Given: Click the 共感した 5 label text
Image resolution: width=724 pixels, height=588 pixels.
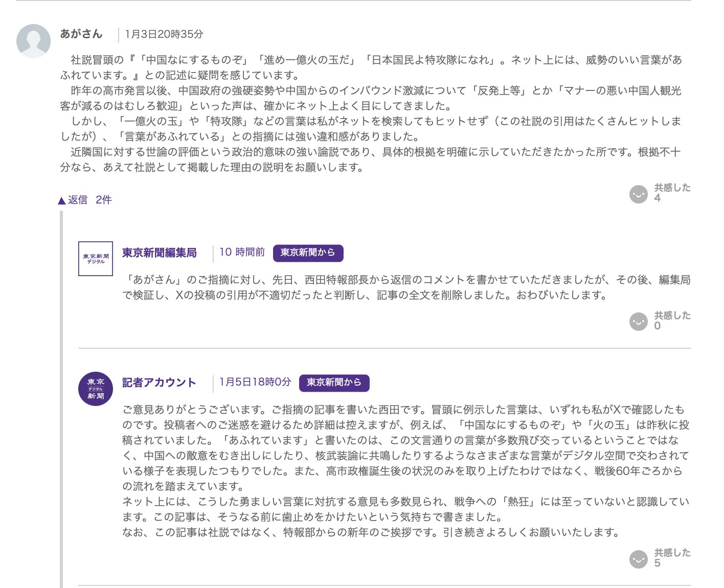Looking at the screenshot, I should pyautogui.click(x=672, y=553).
